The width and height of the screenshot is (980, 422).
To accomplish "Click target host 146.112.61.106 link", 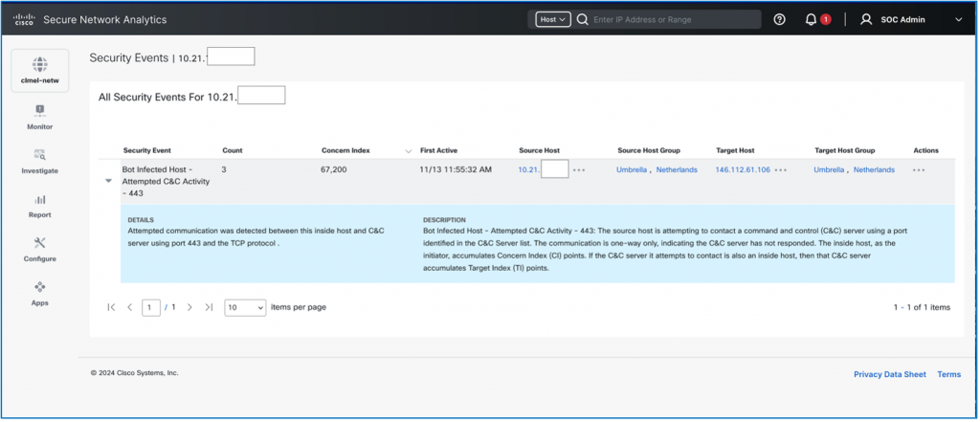I will [x=743, y=169].
